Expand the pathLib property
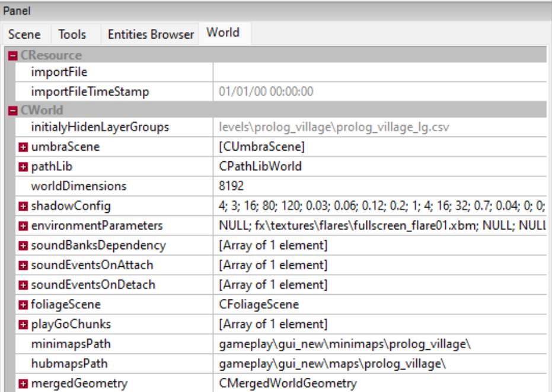The height and width of the screenshot is (392, 552). 23,167
